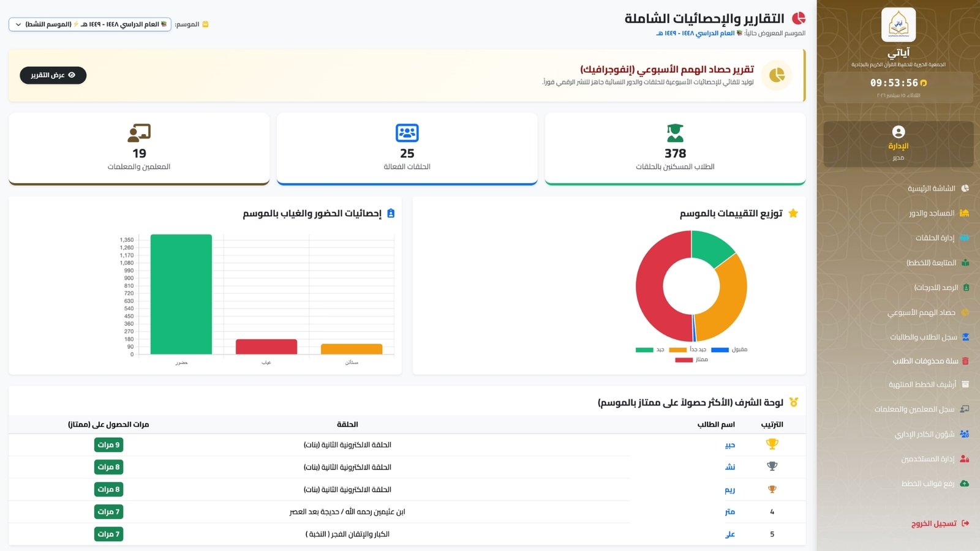This screenshot has height=551, width=980.
Task: Click the الحلقة column header
Action: click(347, 424)
